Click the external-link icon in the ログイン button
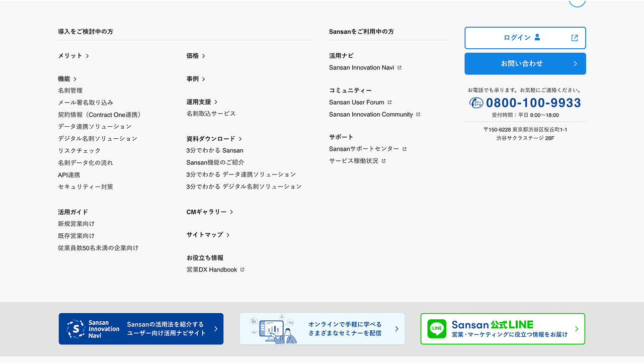Screen dimensions: 644x364 (574, 37)
